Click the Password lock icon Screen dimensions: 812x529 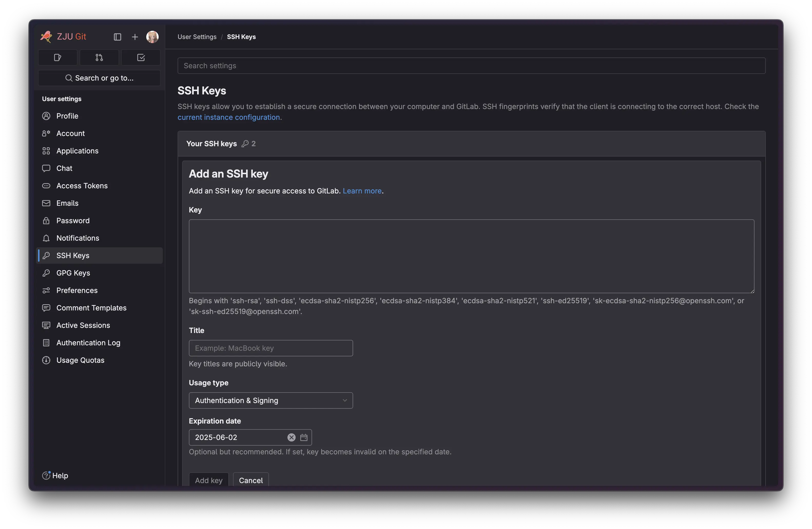pyautogui.click(x=46, y=221)
